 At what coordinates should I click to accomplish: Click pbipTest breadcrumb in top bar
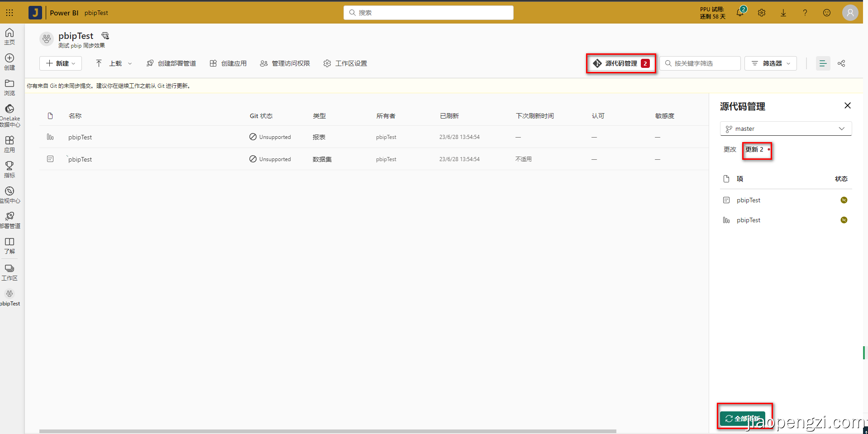pyautogui.click(x=96, y=13)
